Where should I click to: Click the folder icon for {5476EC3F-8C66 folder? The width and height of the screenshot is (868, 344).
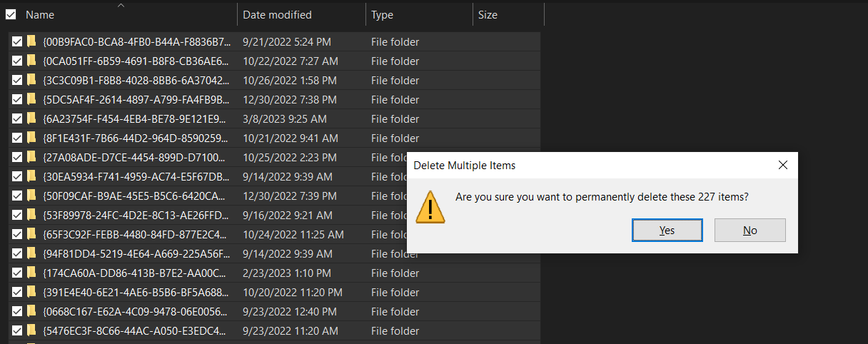[31, 330]
